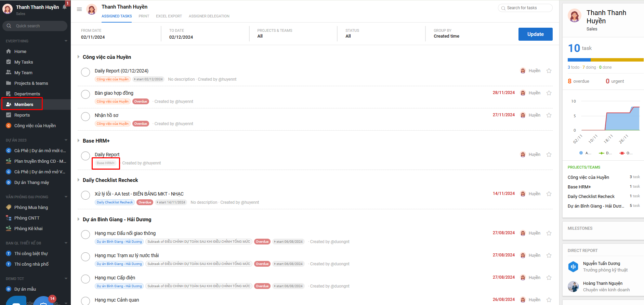Click the blue chart legend marker
Image resolution: width=644 pixels, height=305 pixels.
tap(581, 153)
